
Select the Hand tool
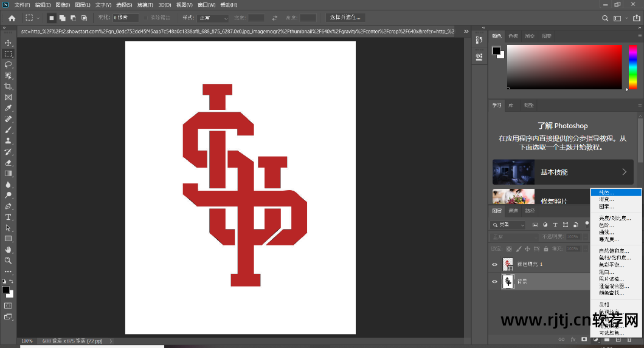tap(8, 250)
